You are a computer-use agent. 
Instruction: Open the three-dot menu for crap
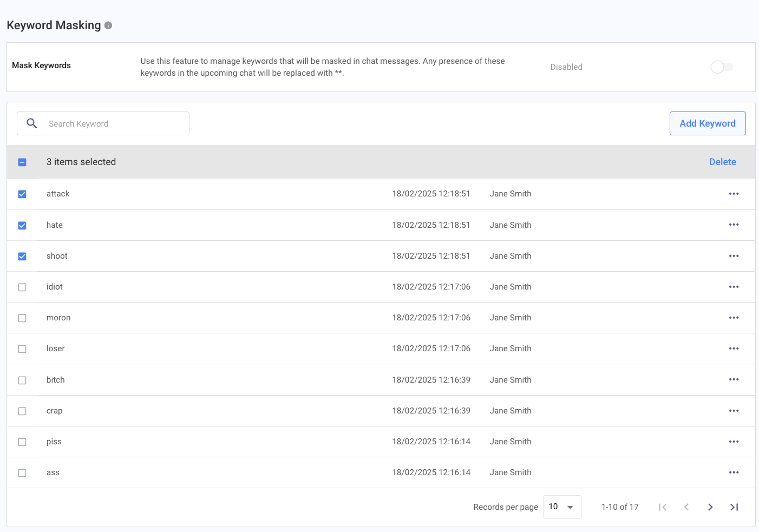734,411
